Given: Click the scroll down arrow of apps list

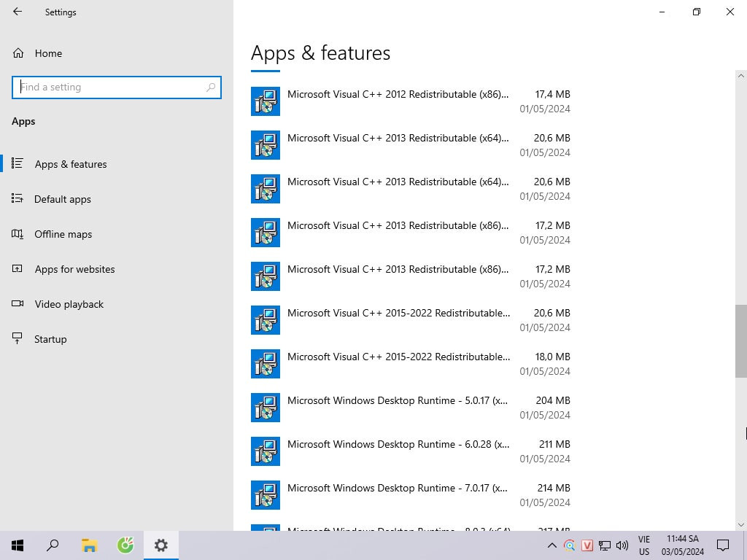Looking at the screenshot, I should click(x=741, y=524).
